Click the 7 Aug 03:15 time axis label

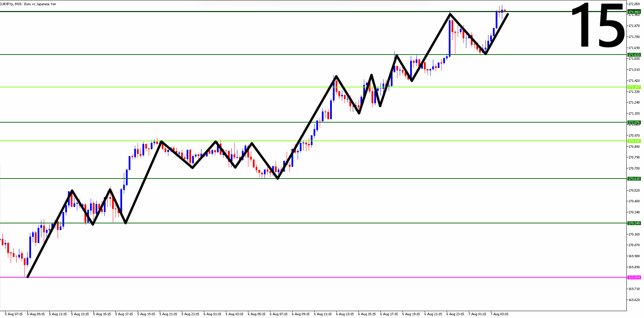(x=499, y=314)
